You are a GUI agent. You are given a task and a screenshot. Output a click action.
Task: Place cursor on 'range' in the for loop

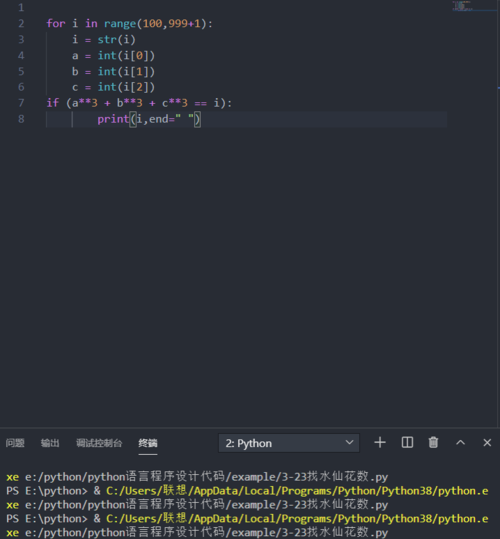(120, 24)
